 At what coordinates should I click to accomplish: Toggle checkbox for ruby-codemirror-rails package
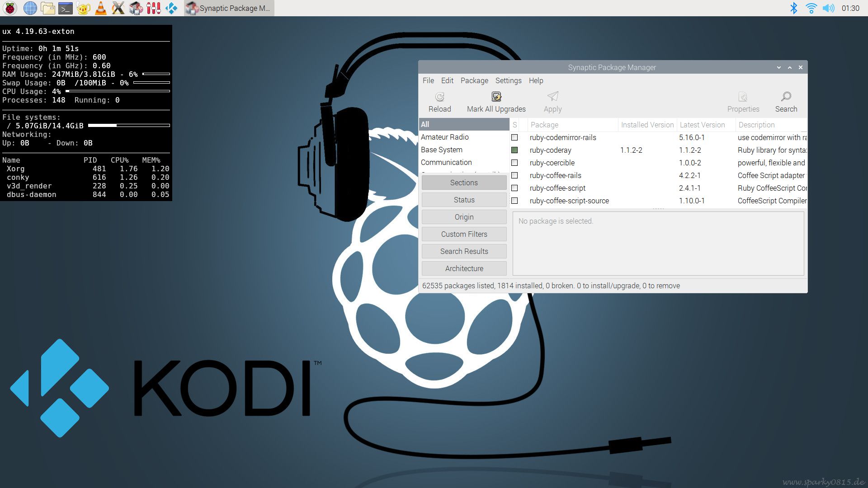[x=515, y=137]
